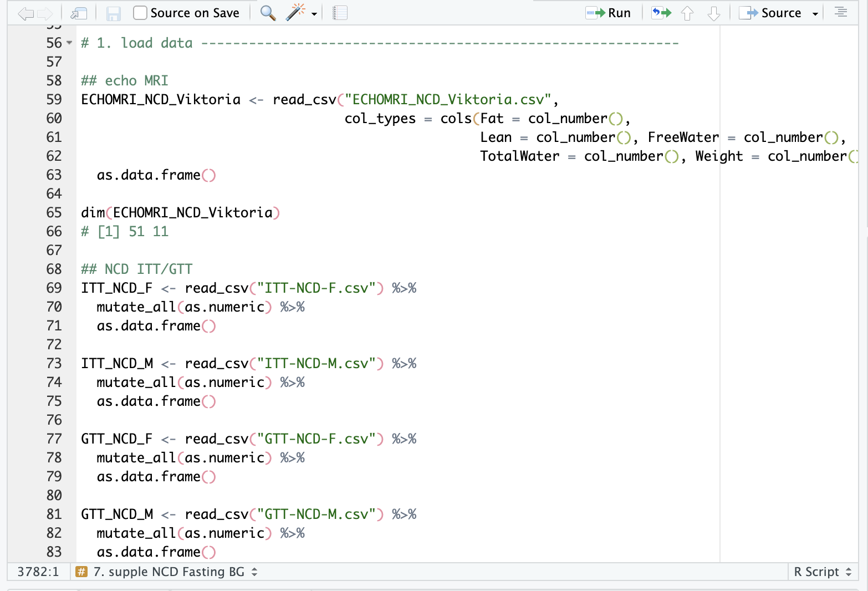
Task: Go to next section down arrow
Action: coord(713,13)
